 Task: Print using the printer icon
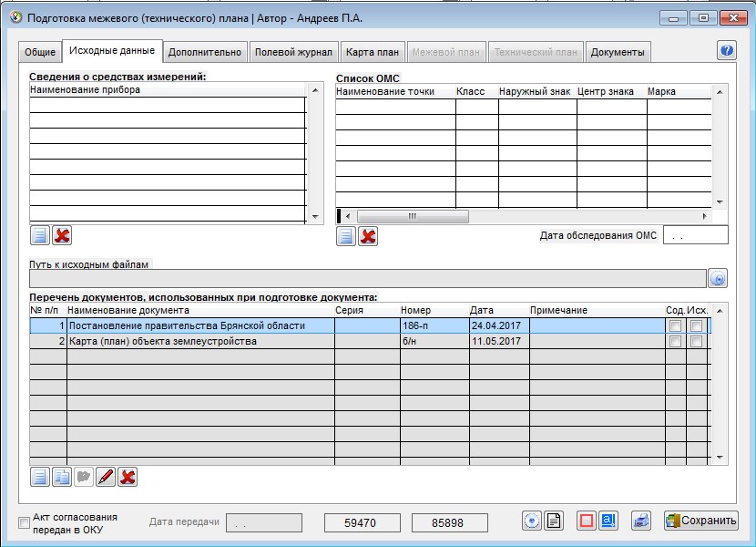pos(641,521)
